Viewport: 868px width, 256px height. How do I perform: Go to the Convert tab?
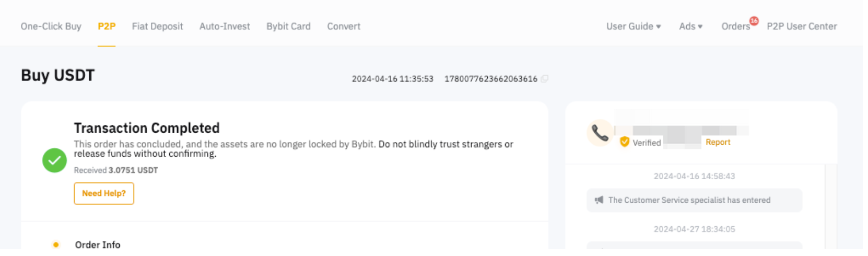tap(344, 26)
